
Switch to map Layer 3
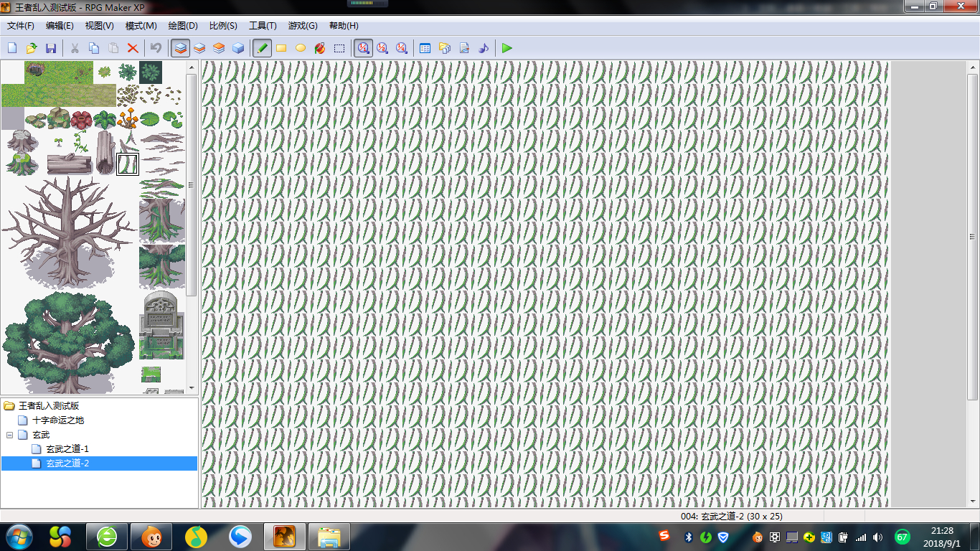pyautogui.click(x=219, y=48)
